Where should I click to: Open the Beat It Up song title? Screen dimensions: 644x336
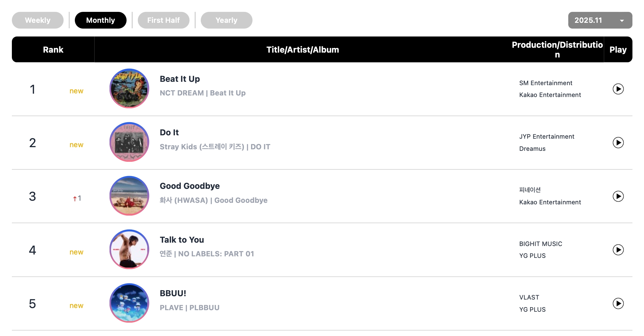click(x=180, y=79)
